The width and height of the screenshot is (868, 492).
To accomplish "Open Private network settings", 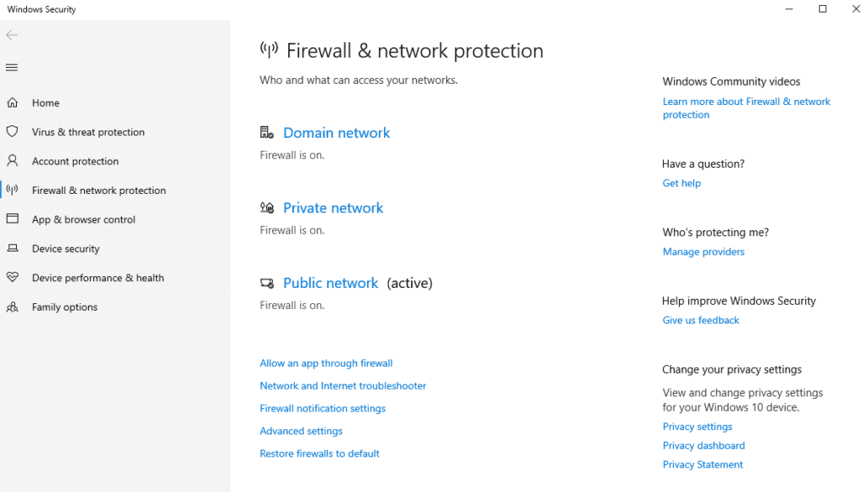I will click(333, 208).
